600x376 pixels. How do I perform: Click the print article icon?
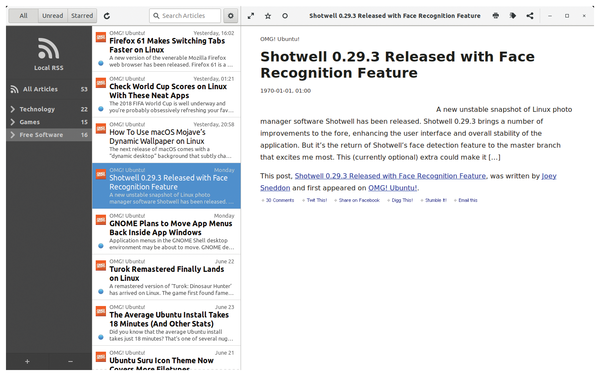click(496, 16)
